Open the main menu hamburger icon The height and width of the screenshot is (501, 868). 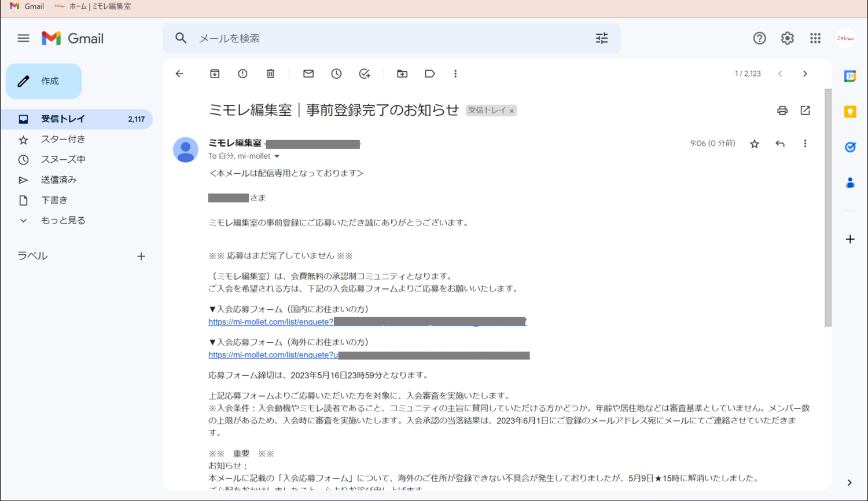[x=23, y=38]
